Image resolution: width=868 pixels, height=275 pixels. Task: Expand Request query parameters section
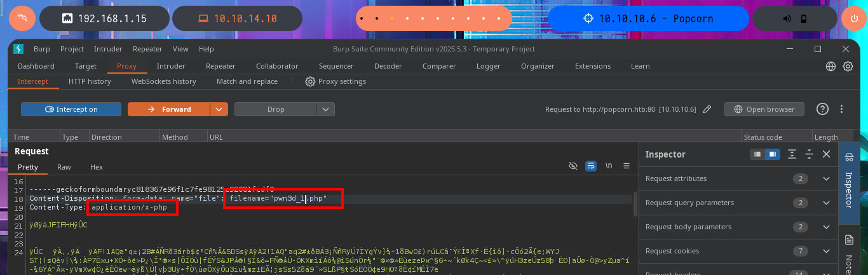pyautogui.click(x=738, y=203)
